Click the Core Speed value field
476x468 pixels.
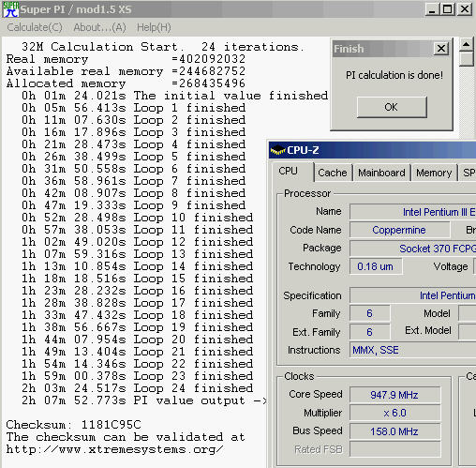point(395,395)
